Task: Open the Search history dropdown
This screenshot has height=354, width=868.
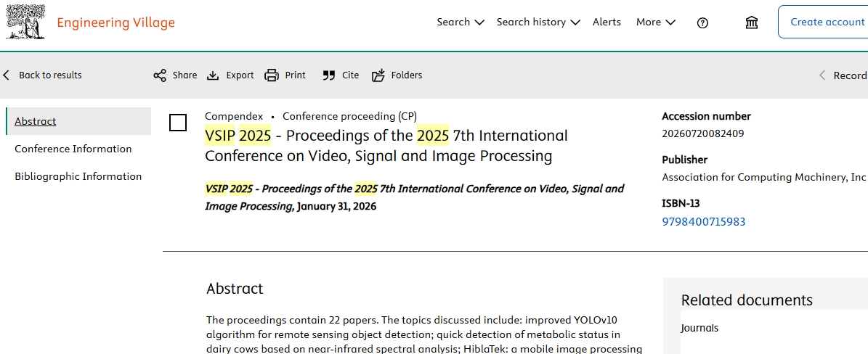Action: tap(538, 22)
